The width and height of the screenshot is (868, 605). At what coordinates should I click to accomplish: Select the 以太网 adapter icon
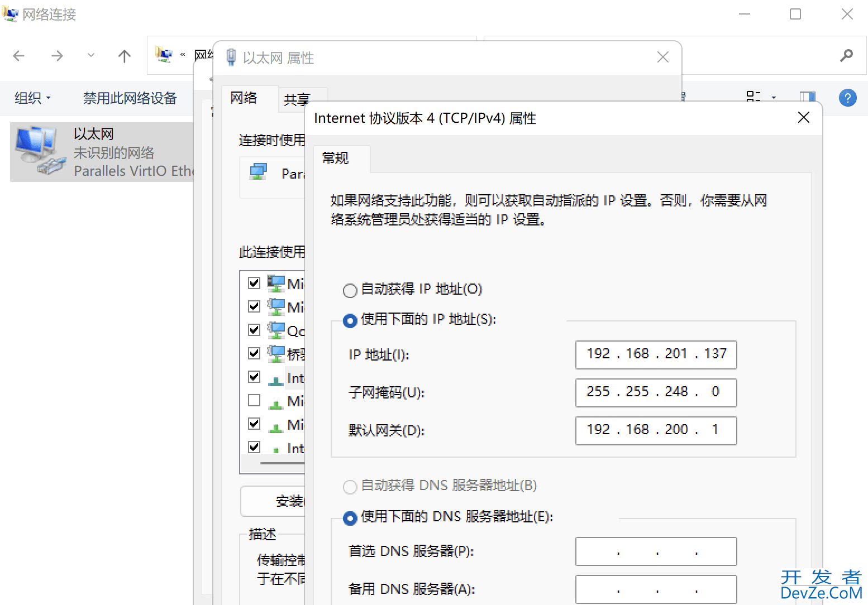[x=40, y=151]
